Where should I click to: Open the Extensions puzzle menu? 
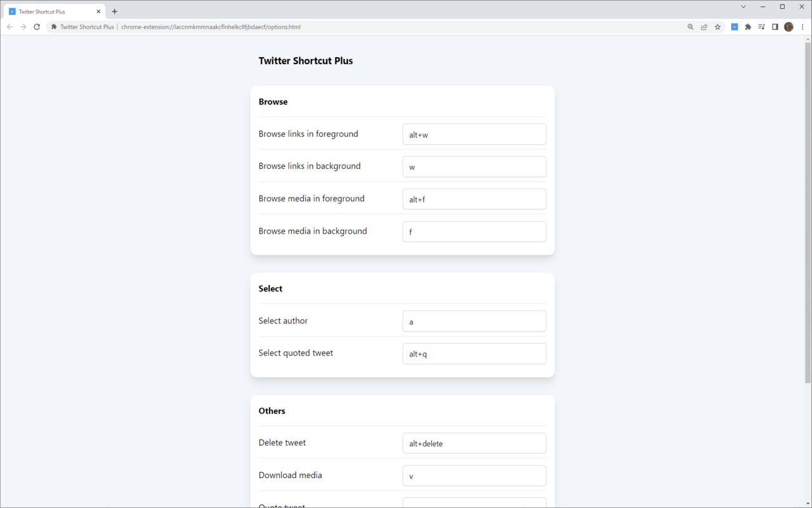pos(748,27)
